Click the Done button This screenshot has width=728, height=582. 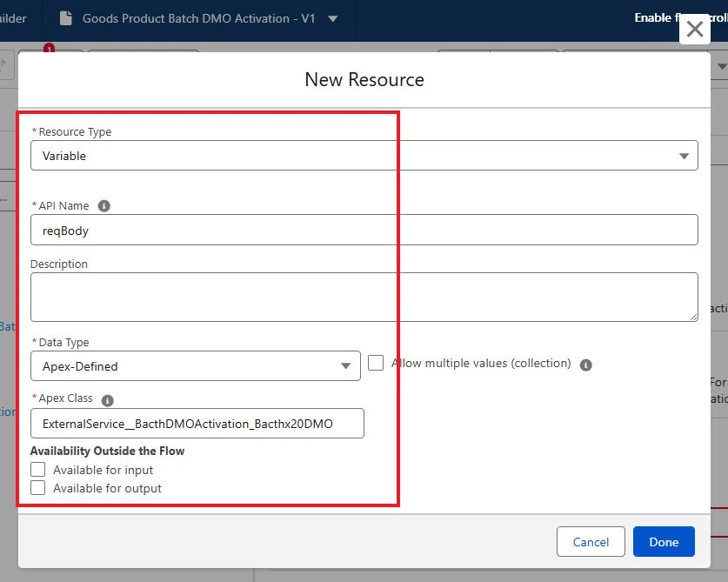tap(664, 542)
